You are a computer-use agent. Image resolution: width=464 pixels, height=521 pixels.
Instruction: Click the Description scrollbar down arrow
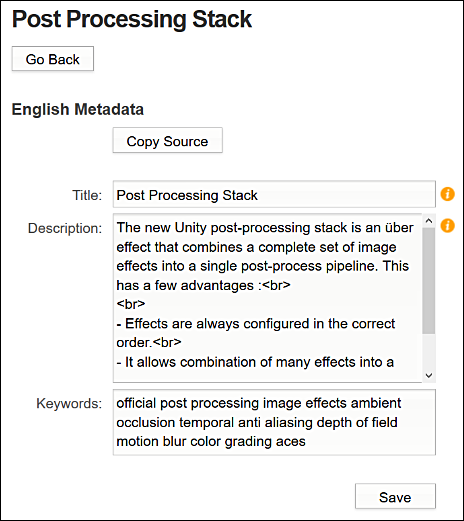click(x=429, y=376)
